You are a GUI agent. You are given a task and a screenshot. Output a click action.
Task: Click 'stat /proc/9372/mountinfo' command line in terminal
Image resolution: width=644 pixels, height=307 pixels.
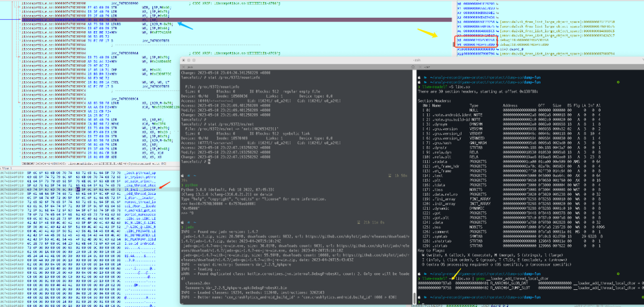click(221, 77)
